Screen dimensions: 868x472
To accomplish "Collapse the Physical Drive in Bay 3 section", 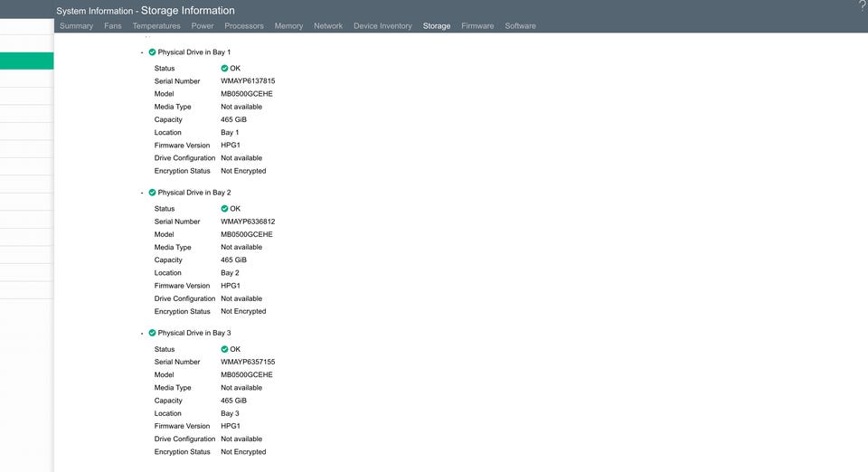I will click(x=142, y=334).
